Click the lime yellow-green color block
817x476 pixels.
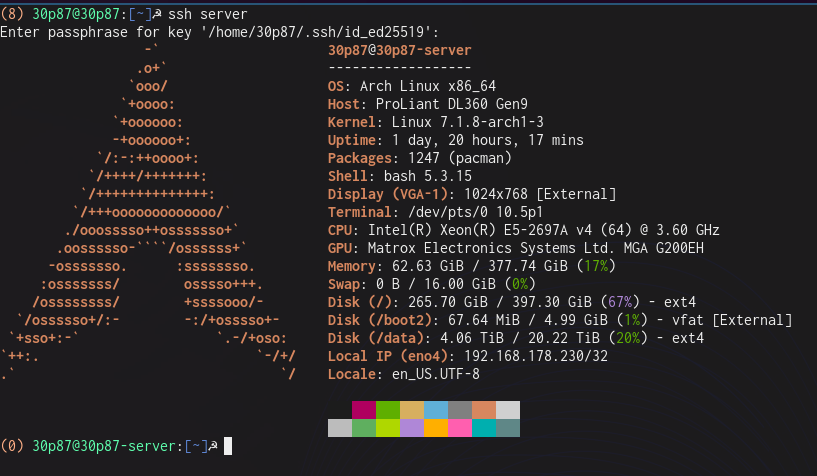coord(388,428)
